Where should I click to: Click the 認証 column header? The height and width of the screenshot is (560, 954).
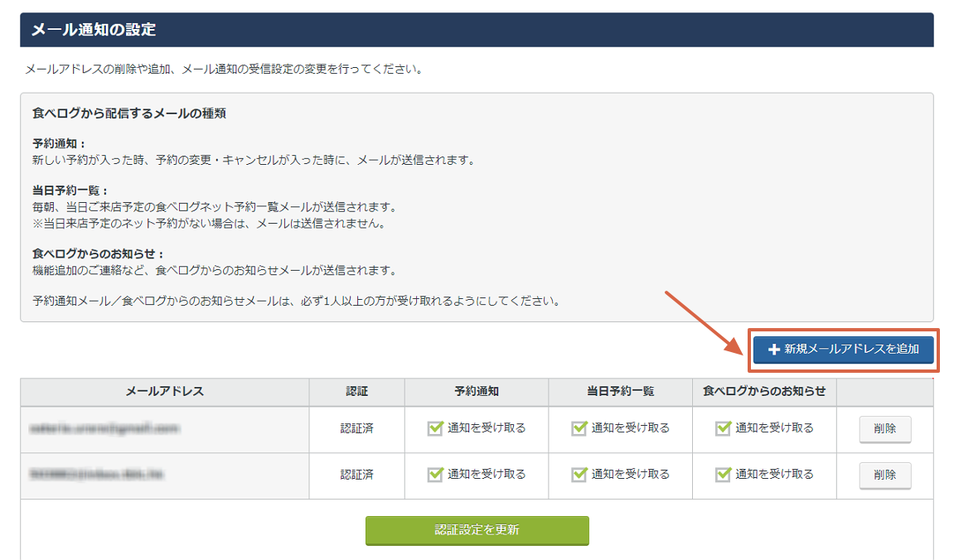pos(356,392)
